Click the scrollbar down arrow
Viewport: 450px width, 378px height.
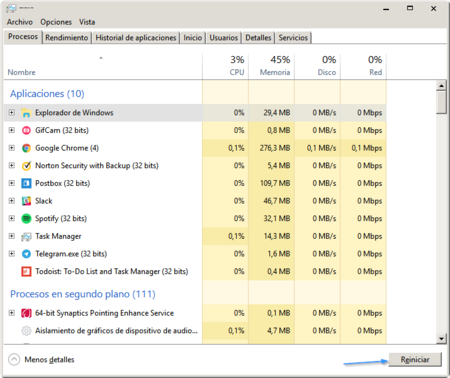(x=441, y=339)
